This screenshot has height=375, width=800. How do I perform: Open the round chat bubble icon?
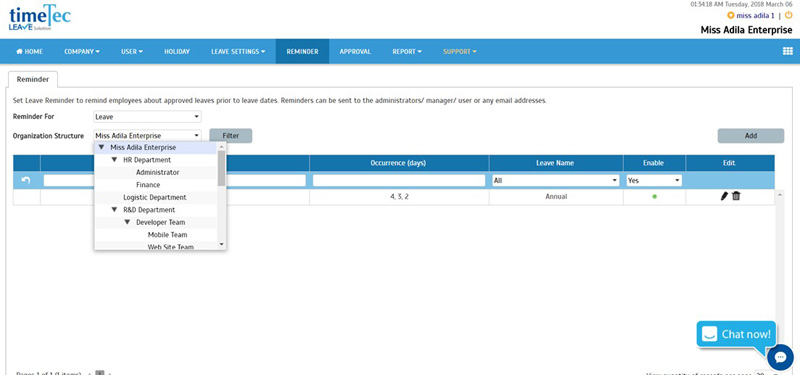(780, 357)
